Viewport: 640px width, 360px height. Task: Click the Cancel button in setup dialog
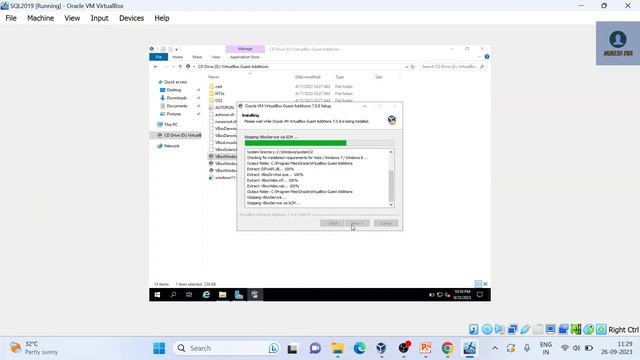point(386,223)
